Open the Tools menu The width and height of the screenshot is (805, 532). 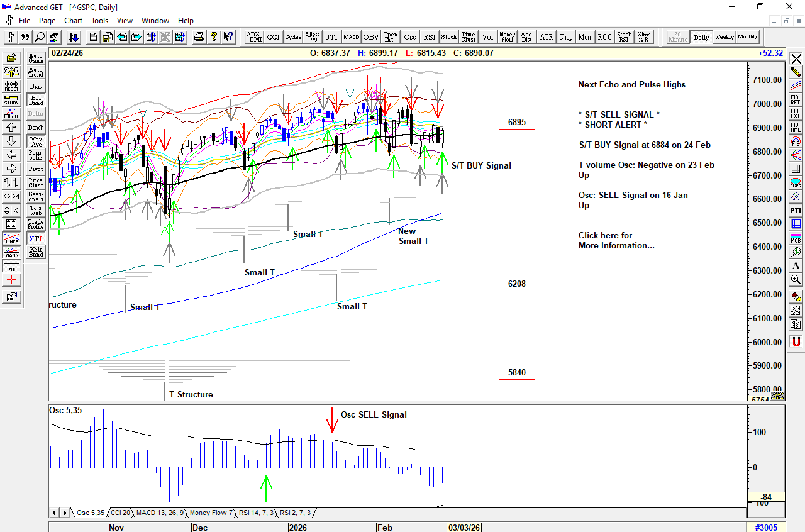pos(99,21)
